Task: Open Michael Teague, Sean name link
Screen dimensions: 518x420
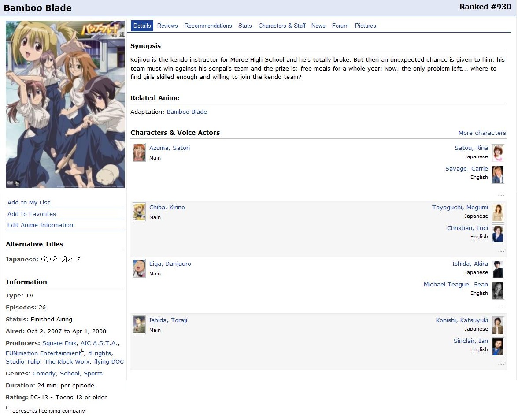Action: [x=455, y=285]
